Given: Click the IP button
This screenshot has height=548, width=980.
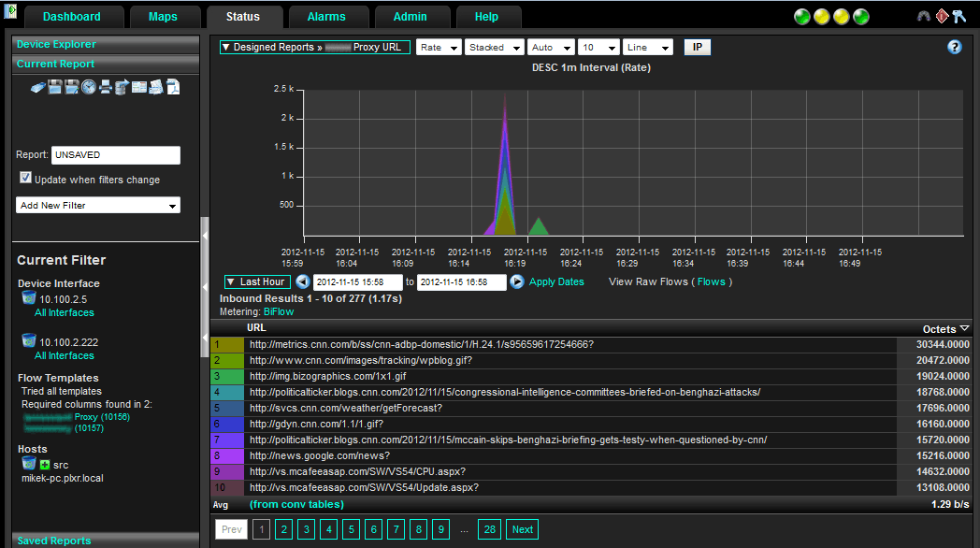Looking at the screenshot, I should pos(698,48).
